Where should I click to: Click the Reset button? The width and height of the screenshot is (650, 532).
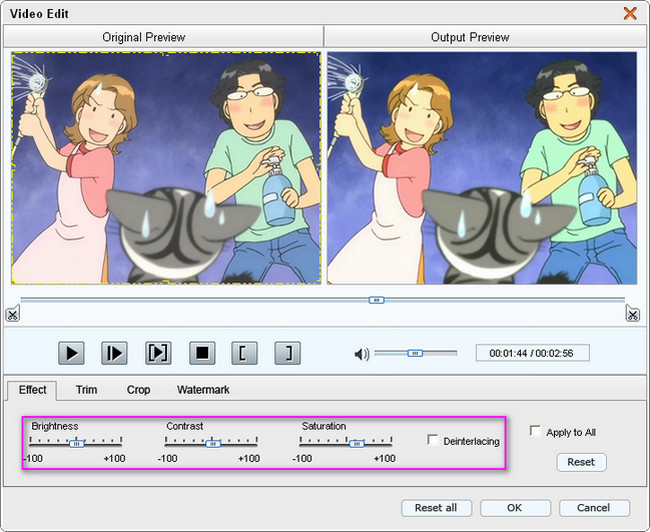581,462
